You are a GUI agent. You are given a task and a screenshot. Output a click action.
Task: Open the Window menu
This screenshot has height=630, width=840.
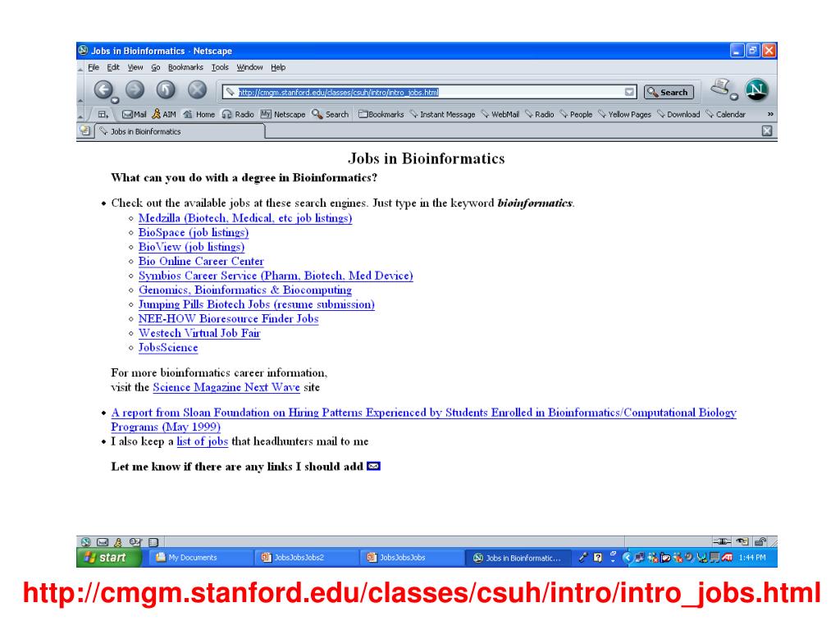click(249, 67)
